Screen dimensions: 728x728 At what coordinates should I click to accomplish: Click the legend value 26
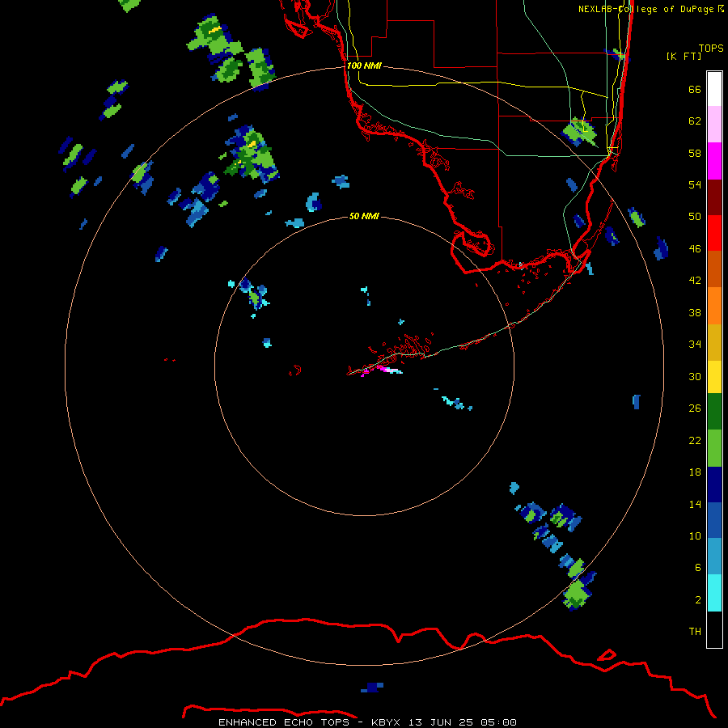(695, 408)
